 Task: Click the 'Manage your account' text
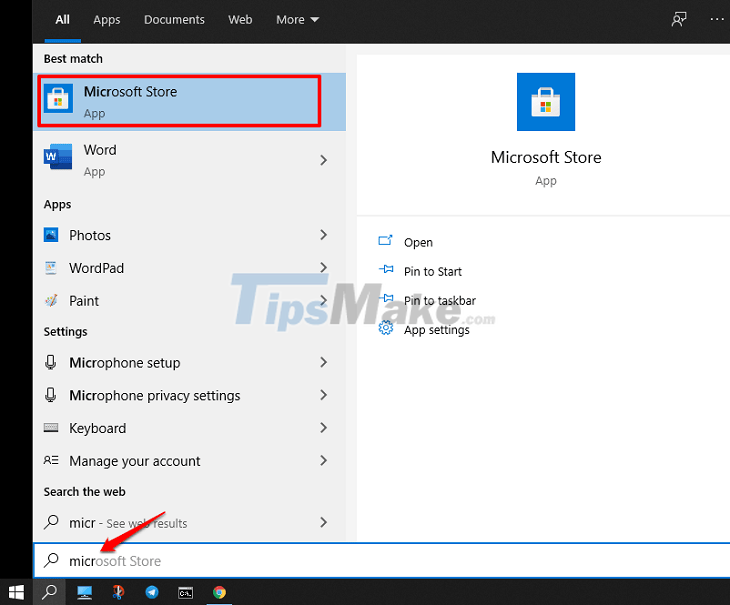(x=135, y=461)
